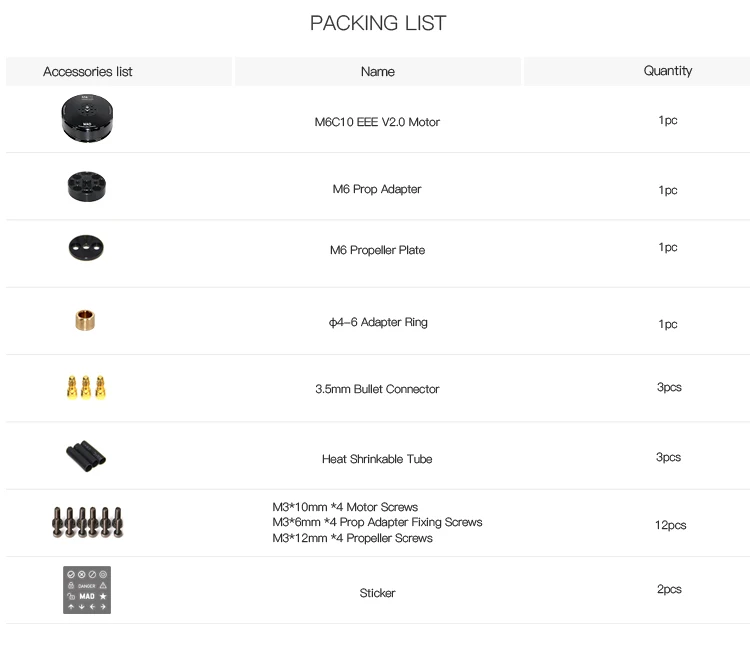Select the MAD sticker sheet image
750x654 pixels.
click(87, 590)
